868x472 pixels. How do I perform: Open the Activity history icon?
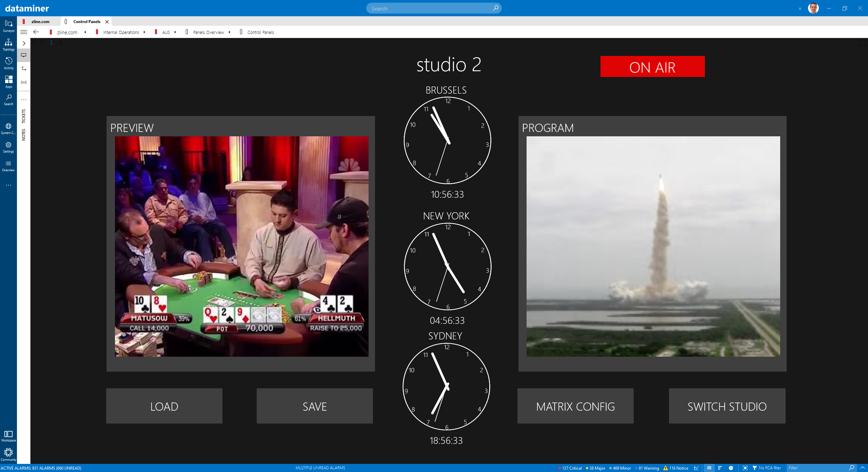8,63
